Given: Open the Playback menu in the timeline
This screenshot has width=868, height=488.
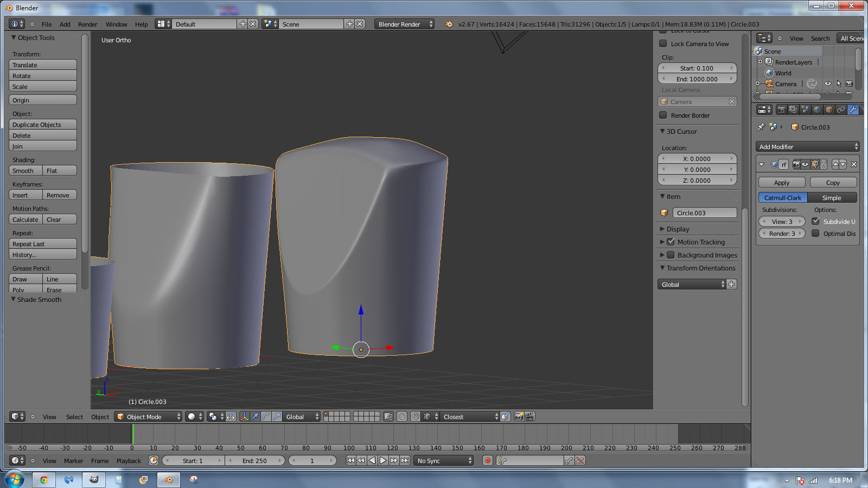Looking at the screenshot, I should click(129, 460).
